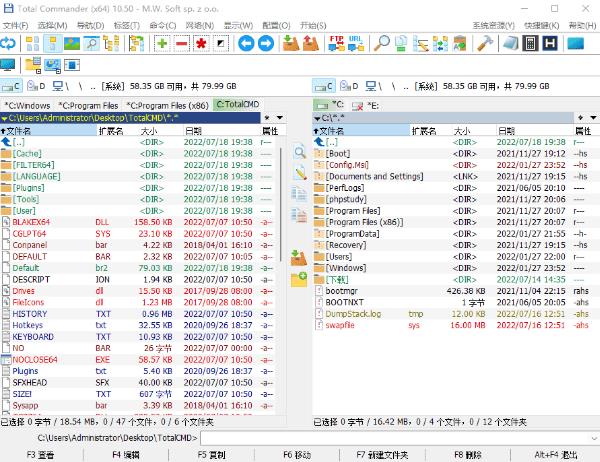This screenshot has height=462, width=600.
Task: Select the [LANGUAGE] folder in left panel
Action: [138, 176]
